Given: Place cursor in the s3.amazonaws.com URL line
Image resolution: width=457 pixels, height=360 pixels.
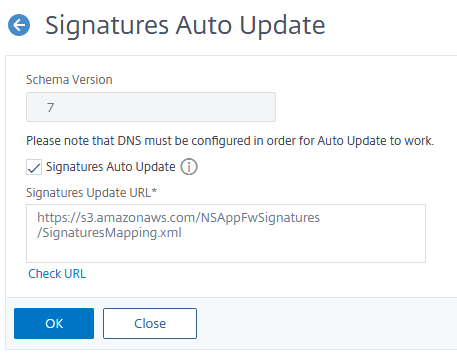Looking at the screenshot, I should [x=178, y=218].
